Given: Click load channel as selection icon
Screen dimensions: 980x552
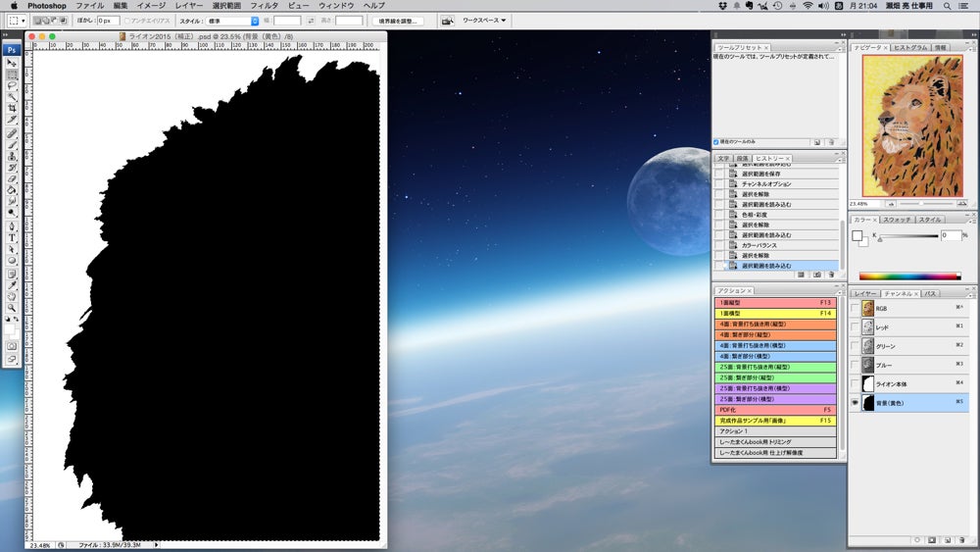Looking at the screenshot, I should 915,540.
